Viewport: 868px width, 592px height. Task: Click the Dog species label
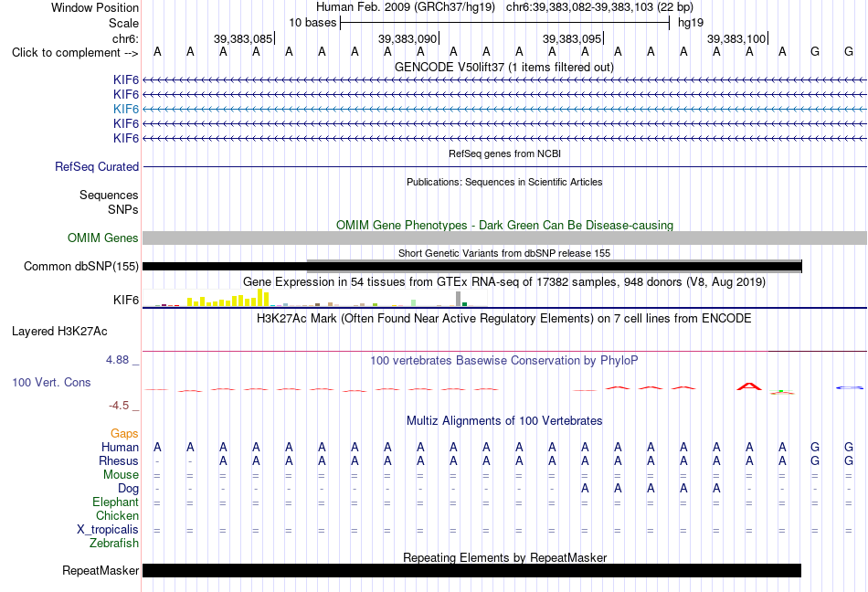129,489
